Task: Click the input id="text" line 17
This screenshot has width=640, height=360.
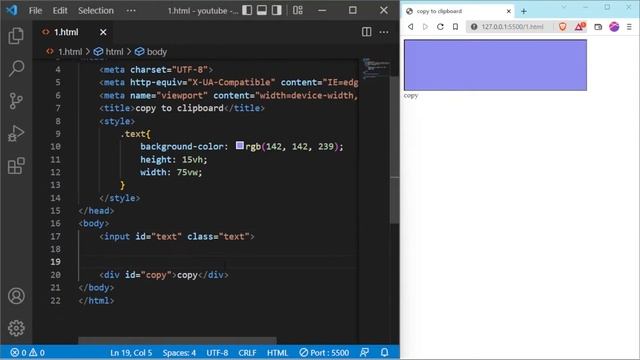Action: tap(177, 236)
